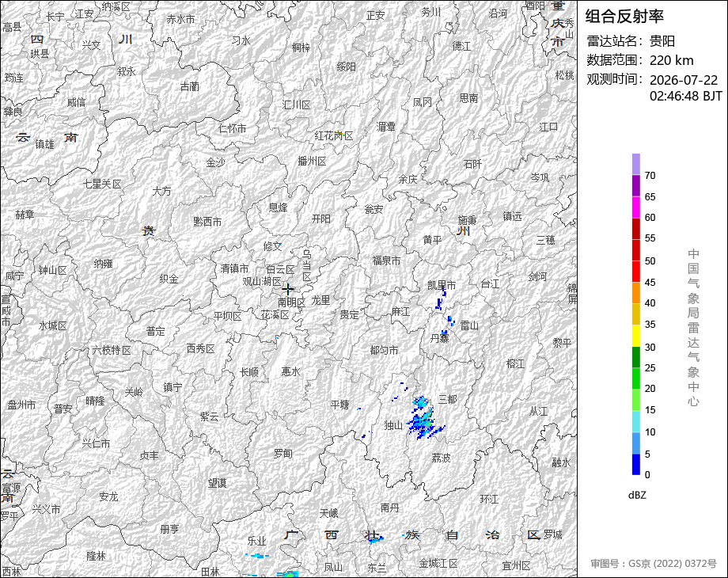Click the echo patch near 乐业

coord(258,555)
